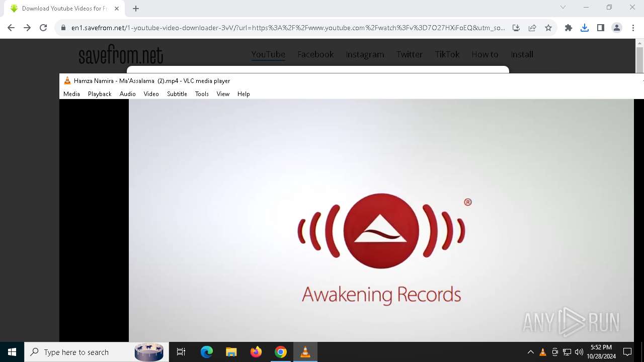Viewport: 644px width, 362px height.
Task: Click VLC cone in system tray
Action: pos(543,352)
